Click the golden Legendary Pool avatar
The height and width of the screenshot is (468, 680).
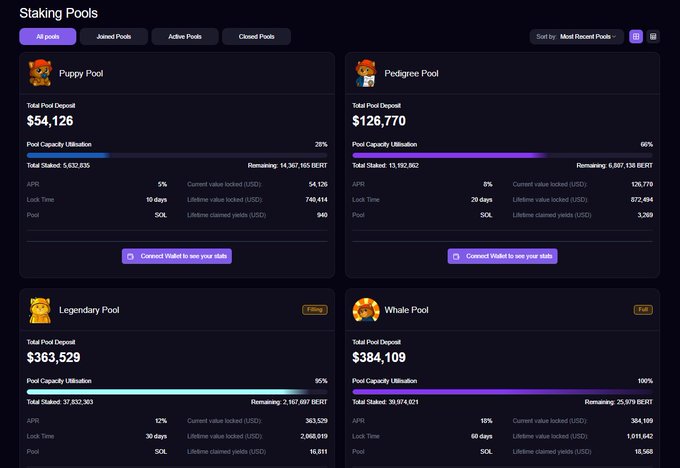tap(39, 310)
